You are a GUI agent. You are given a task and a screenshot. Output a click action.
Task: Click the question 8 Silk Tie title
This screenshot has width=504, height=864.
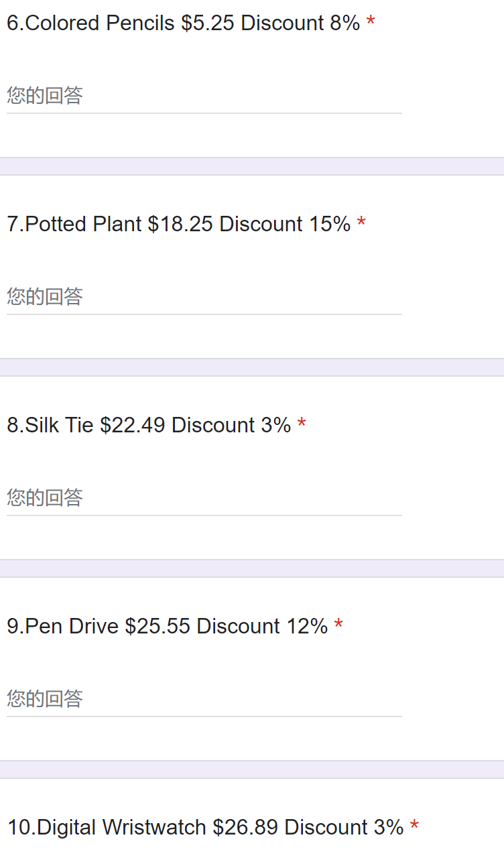point(149,425)
